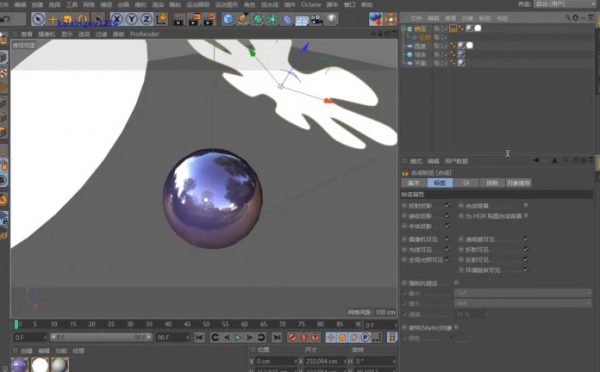Open the 最小 (Min) antialiasing dropdown
The image size is (600, 372).
coord(523,293)
